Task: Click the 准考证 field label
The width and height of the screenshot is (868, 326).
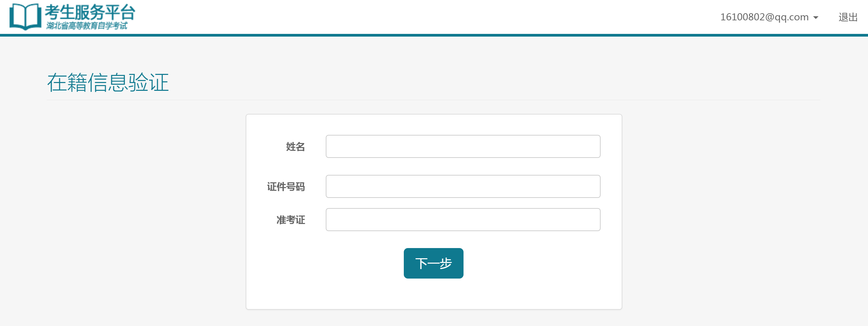Action: (290, 220)
